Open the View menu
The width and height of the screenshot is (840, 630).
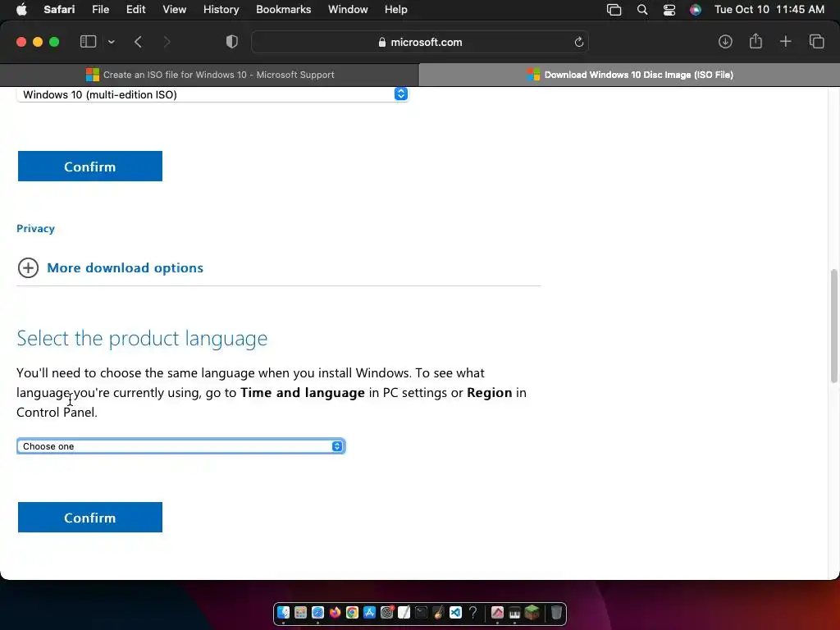click(174, 10)
